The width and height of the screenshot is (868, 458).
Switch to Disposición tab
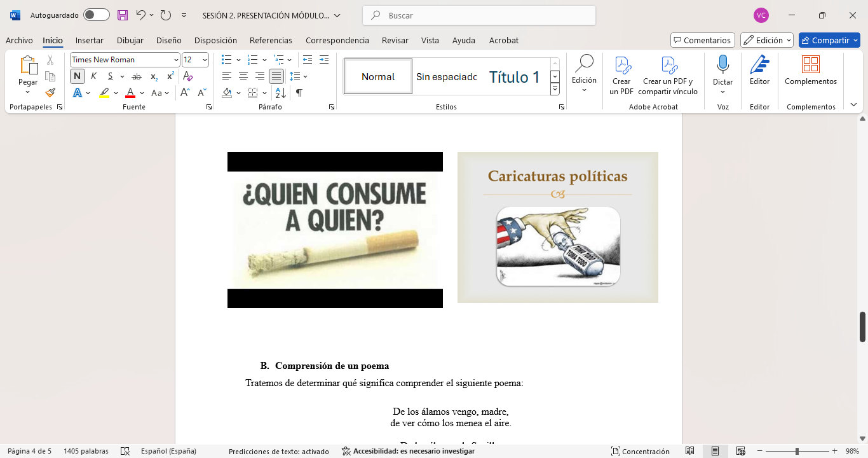click(x=215, y=40)
